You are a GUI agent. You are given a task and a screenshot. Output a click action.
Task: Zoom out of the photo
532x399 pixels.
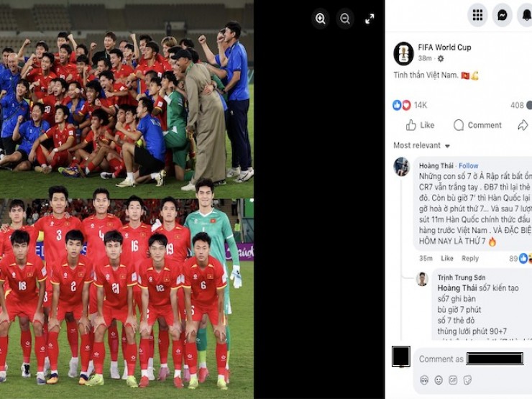(345, 18)
